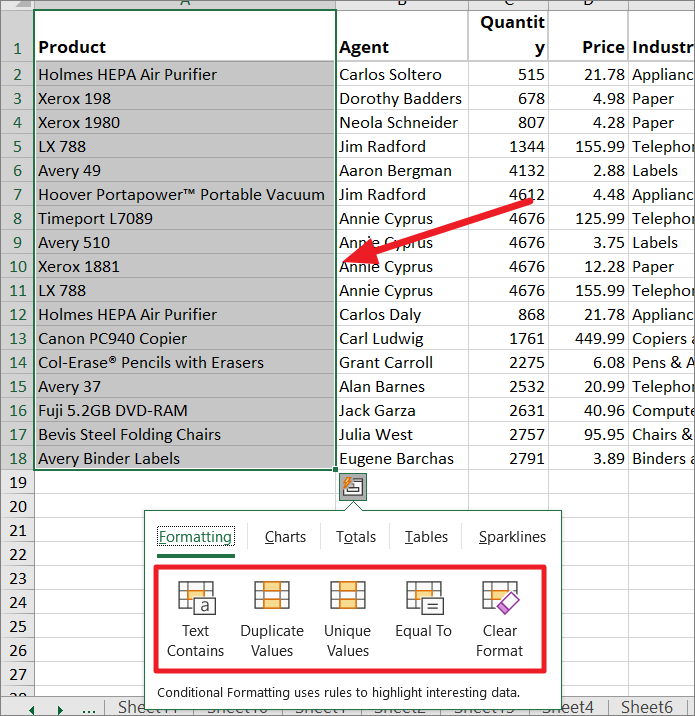
Task: Click cell 'Xerox 1980'
Action: pyautogui.click(x=185, y=122)
